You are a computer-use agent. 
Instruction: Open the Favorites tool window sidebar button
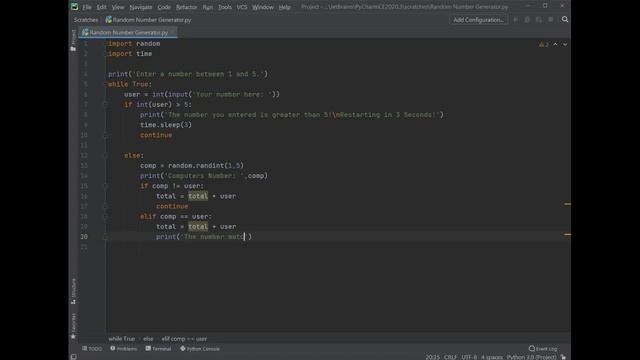click(73, 326)
